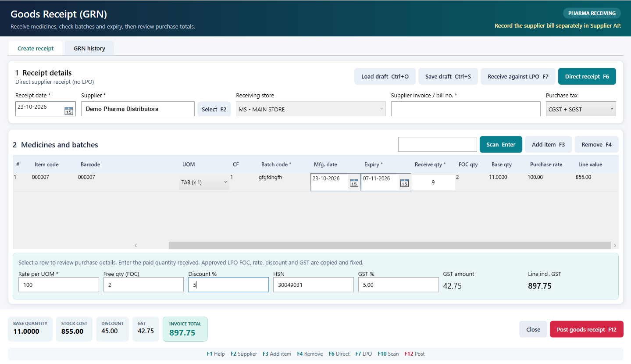Click the Line value cell 855.00
Viewport: 631px width, 364px height.
(x=583, y=178)
